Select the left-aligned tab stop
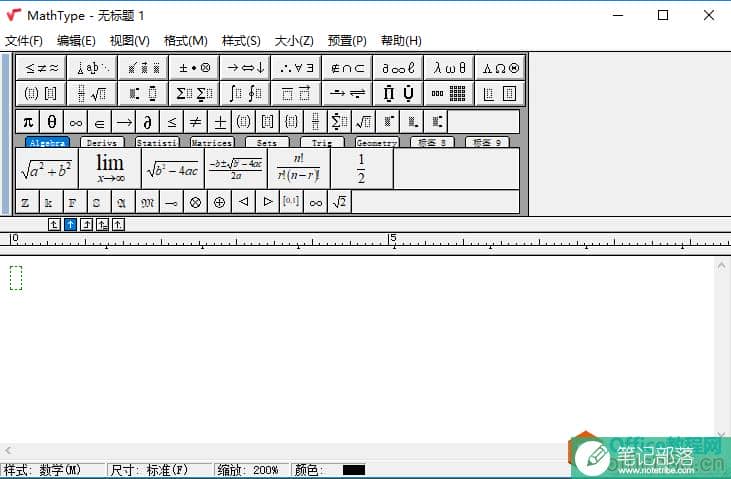Viewport: 731px width, 479px height. [54, 225]
